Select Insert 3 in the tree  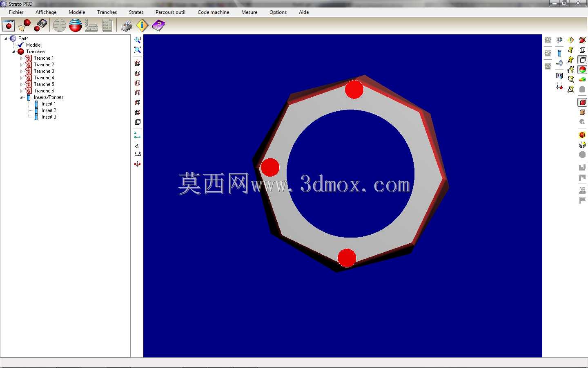(x=49, y=117)
